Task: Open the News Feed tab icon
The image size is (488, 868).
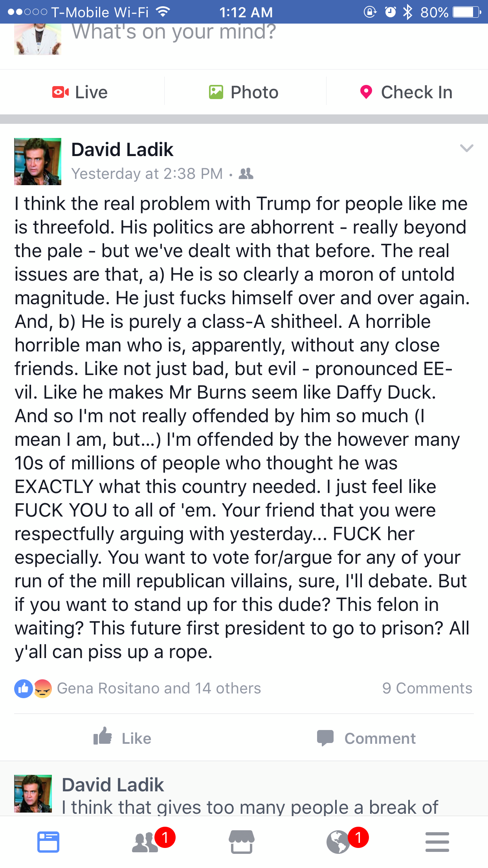Action: tap(48, 842)
